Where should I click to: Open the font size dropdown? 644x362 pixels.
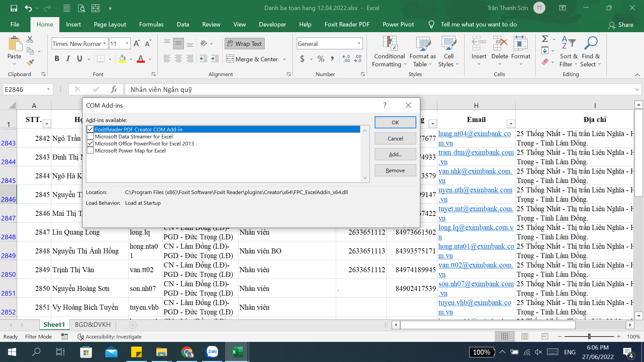127,44
